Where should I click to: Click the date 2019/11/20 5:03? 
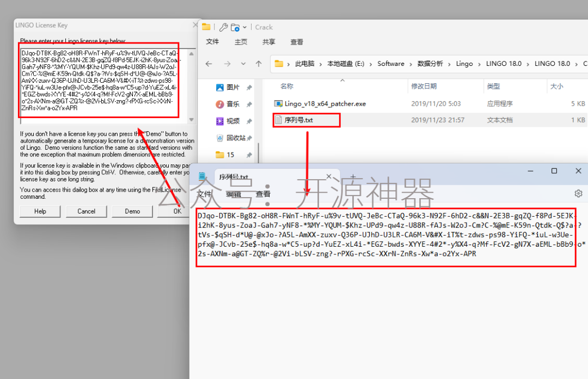[436, 103]
